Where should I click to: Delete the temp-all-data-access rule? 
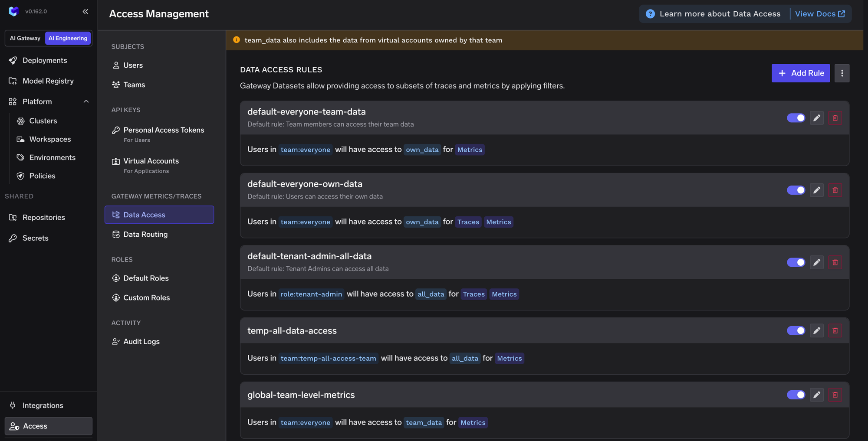point(835,330)
